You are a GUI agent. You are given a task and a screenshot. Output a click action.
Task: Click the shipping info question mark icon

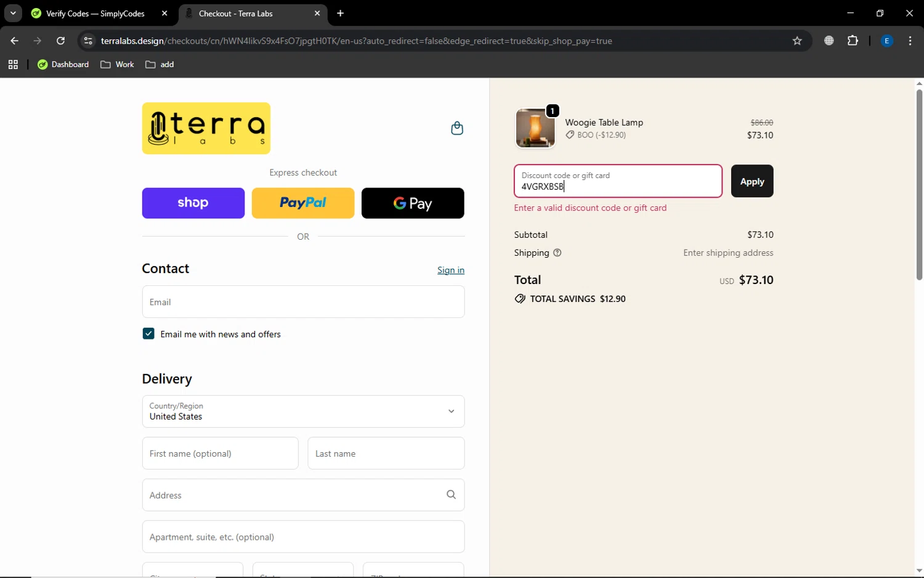[557, 253]
